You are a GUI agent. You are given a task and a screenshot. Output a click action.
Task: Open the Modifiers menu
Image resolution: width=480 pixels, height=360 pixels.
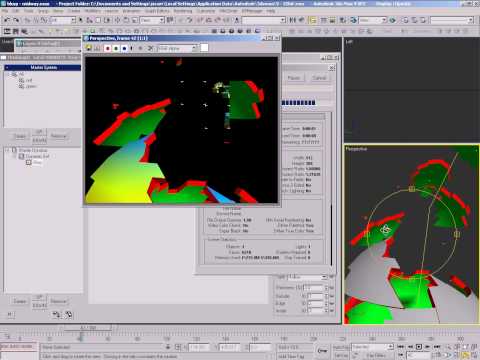pyautogui.click(x=92, y=11)
